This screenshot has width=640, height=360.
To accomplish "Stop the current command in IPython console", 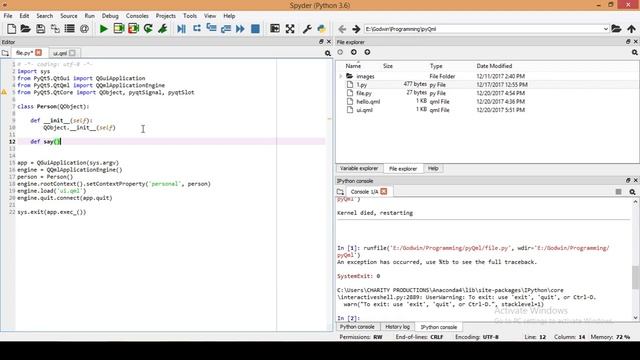I will (618, 191).
